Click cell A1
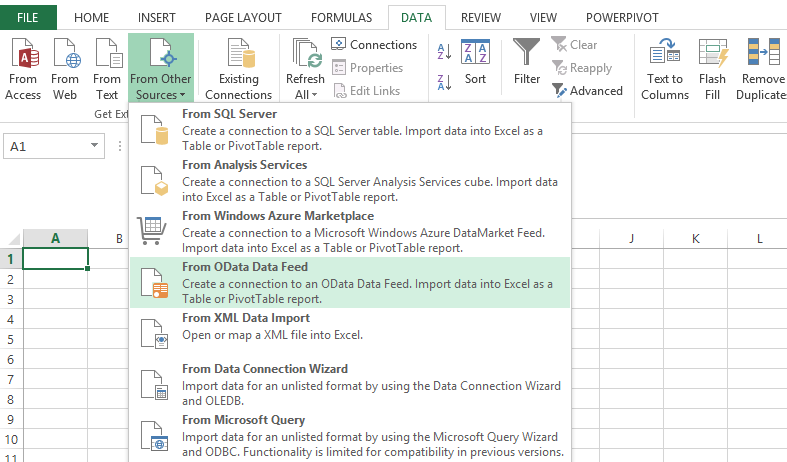787x462 pixels. (x=55, y=259)
